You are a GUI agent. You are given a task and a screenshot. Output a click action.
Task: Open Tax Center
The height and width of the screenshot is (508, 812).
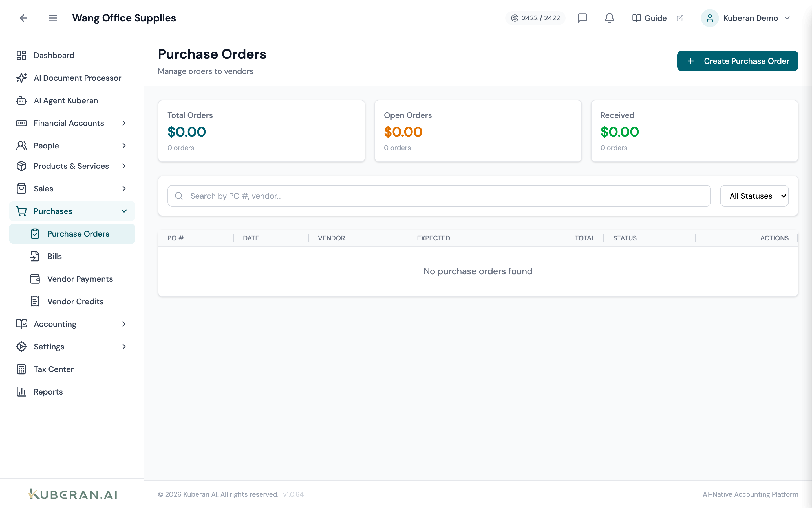point(72,369)
